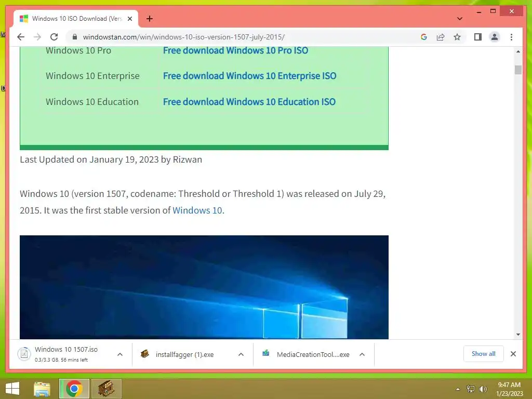Expand options for Windows 10 1507.iso
Image resolution: width=532 pixels, height=399 pixels.
tap(120, 354)
